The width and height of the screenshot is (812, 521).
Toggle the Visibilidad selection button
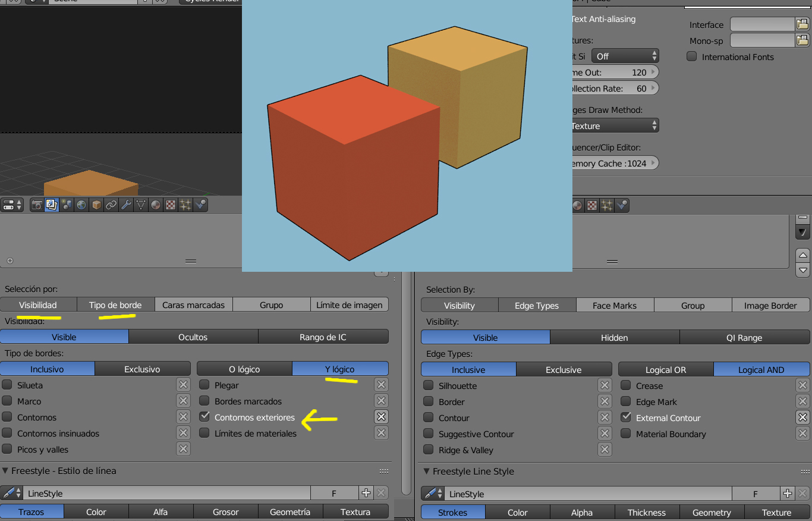[39, 305]
